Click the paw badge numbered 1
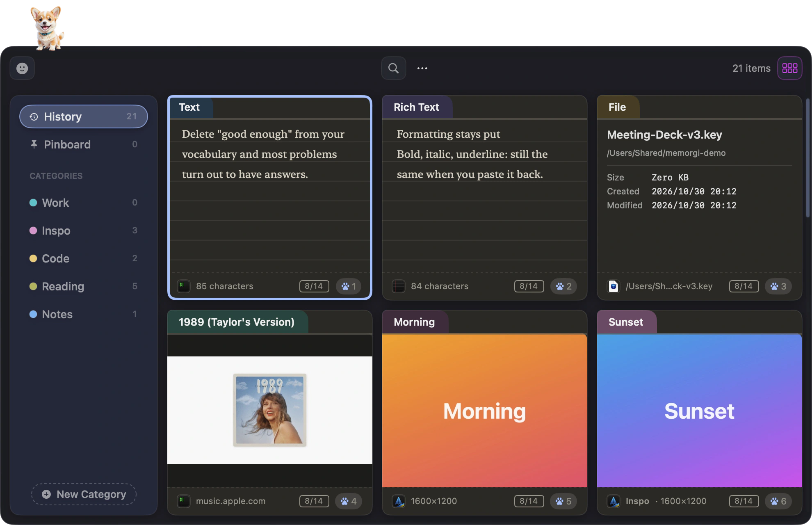 click(349, 286)
